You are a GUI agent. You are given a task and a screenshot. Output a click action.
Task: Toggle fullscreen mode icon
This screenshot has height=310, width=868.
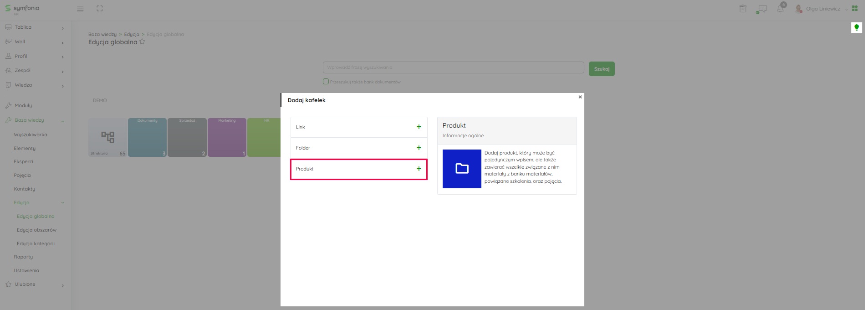(x=100, y=9)
